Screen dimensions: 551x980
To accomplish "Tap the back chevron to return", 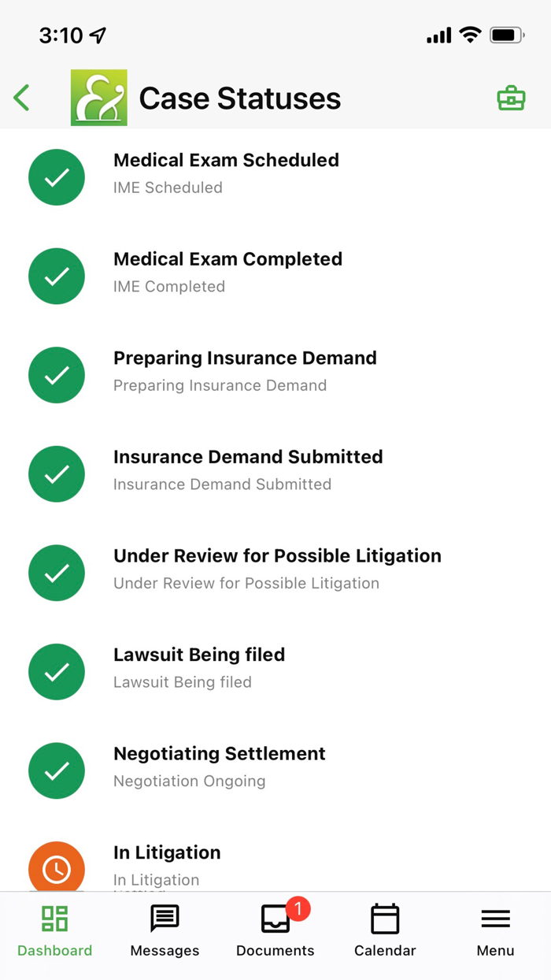I will (21, 98).
